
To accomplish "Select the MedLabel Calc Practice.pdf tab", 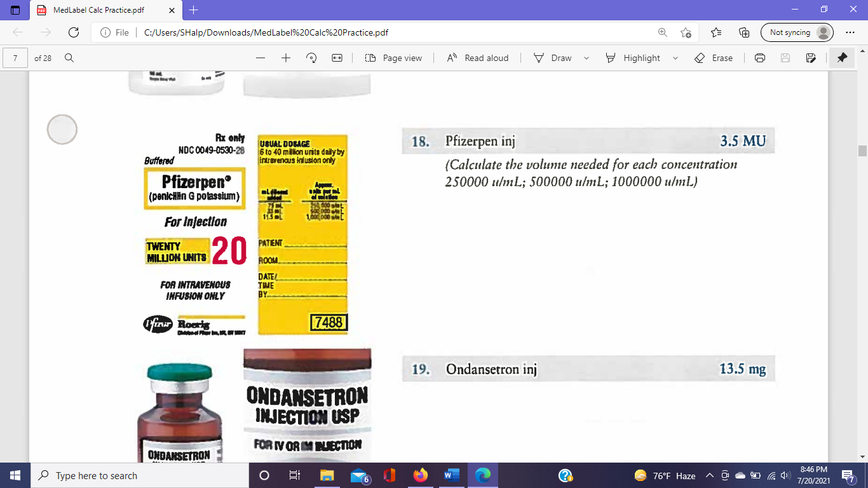I will point(102,10).
